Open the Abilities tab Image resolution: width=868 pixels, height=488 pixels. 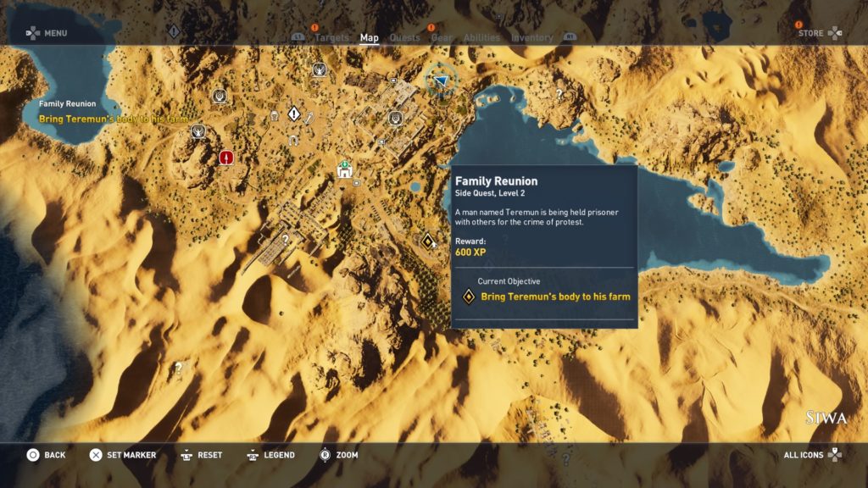click(481, 37)
